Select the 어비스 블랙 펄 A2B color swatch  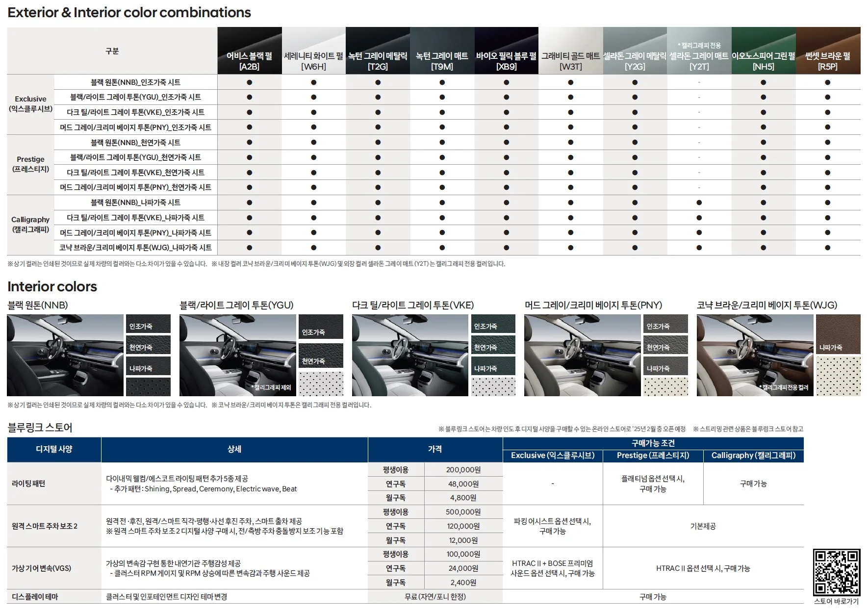(x=249, y=51)
